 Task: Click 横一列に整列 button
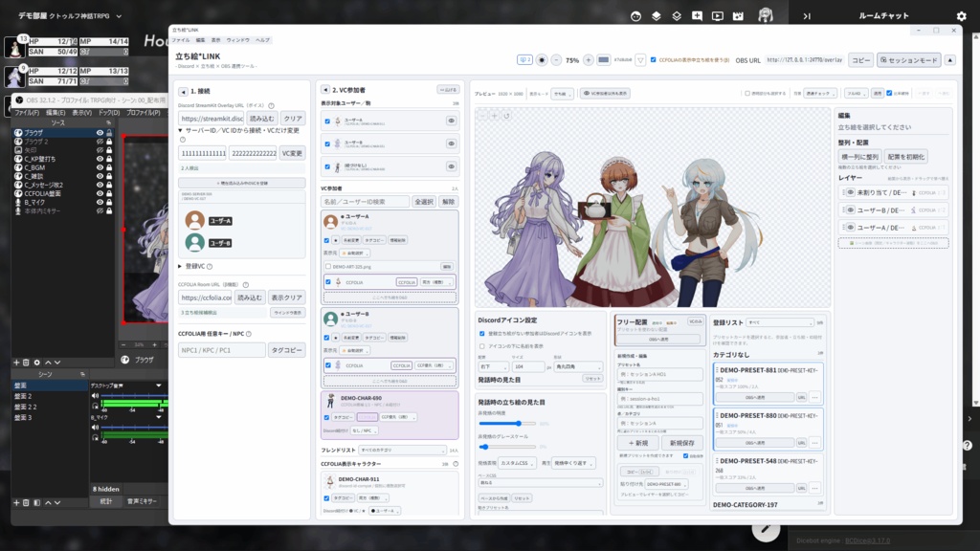point(860,157)
